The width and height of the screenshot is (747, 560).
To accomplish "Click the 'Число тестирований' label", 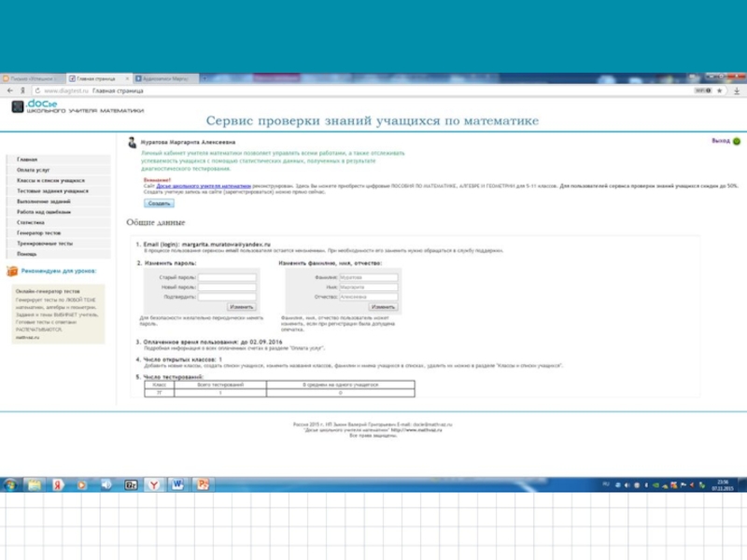I will point(174,377).
